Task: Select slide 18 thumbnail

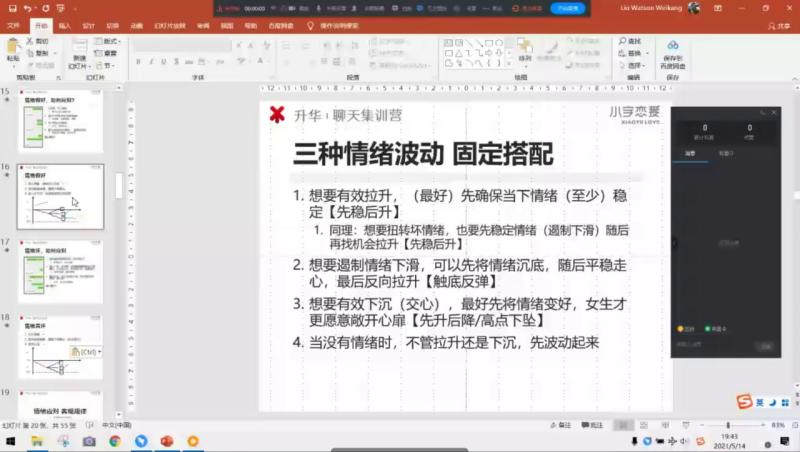Action: click(x=61, y=347)
